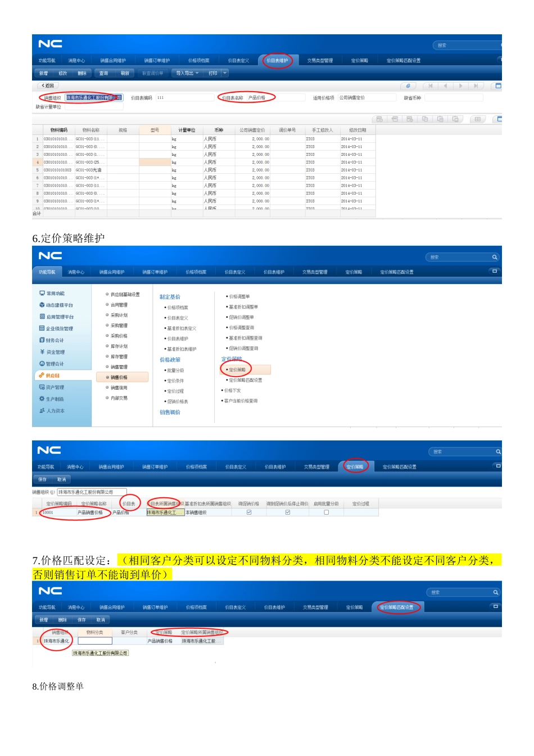Click 删除 in match settings toolbar

coord(62,620)
